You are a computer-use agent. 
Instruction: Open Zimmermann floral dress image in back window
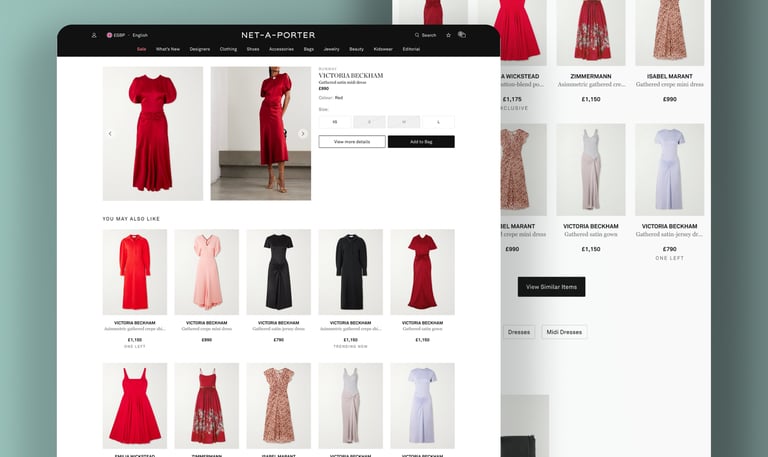point(591,32)
